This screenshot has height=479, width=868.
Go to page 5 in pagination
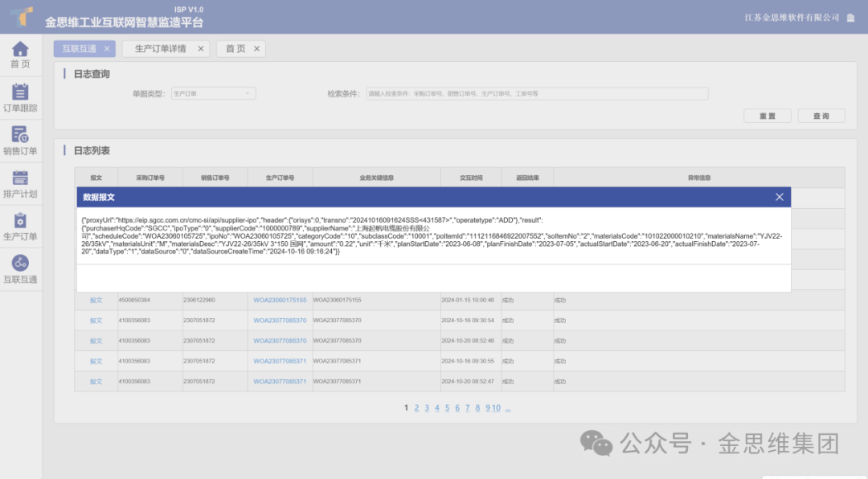pos(447,408)
